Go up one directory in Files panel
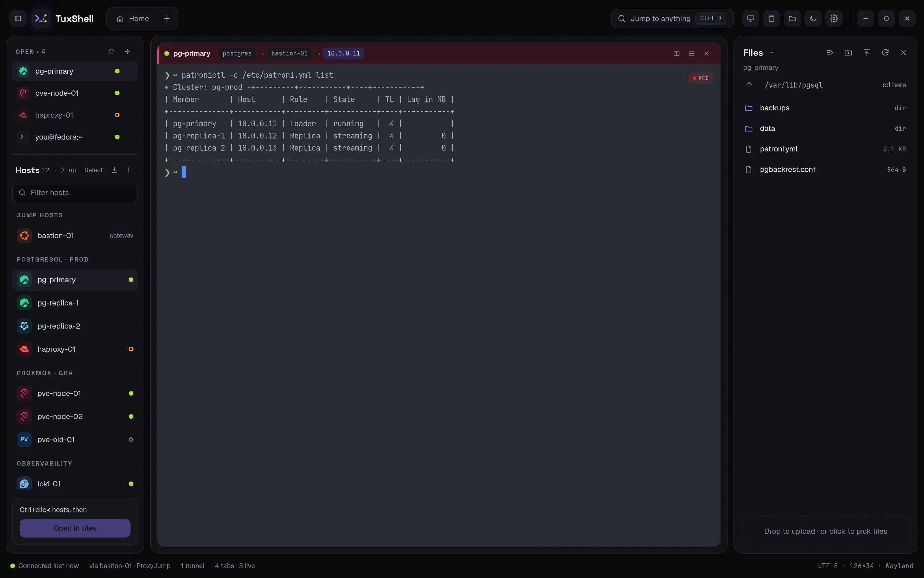The image size is (924, 578). 749,85
